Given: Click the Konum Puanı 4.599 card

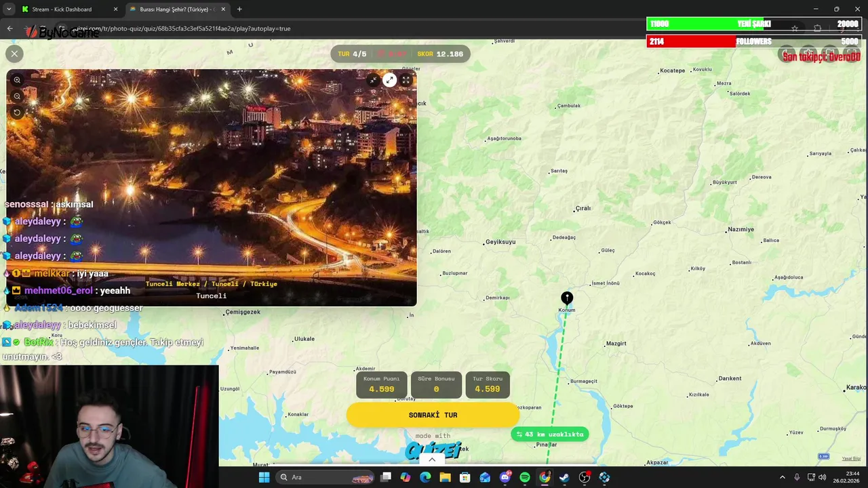Looking at the screenshot, I should point(381,385).
